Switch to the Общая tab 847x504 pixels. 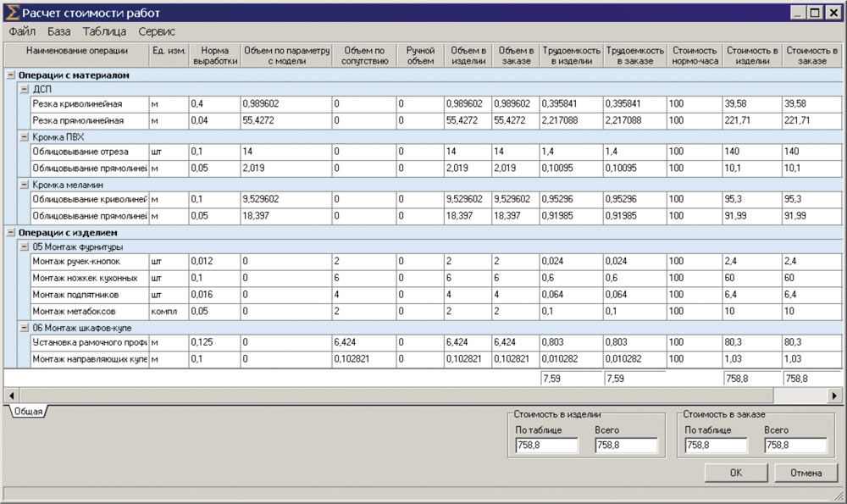point(28,412)
